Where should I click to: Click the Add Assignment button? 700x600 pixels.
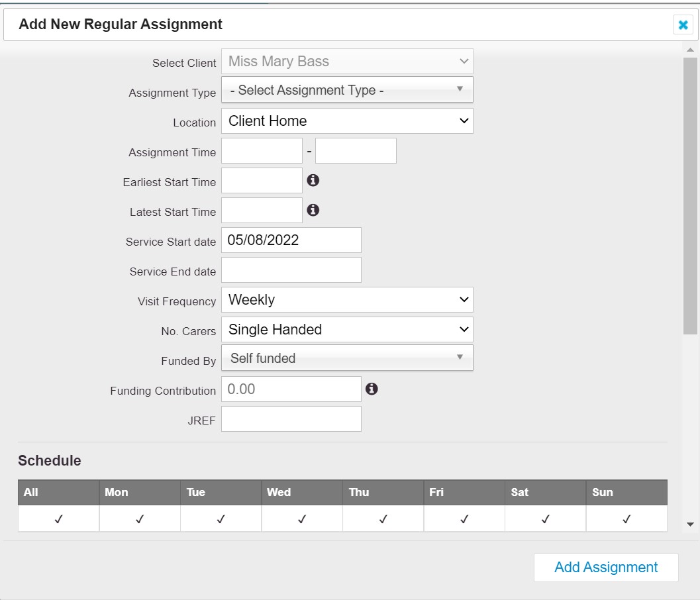[x=606, y=568]
